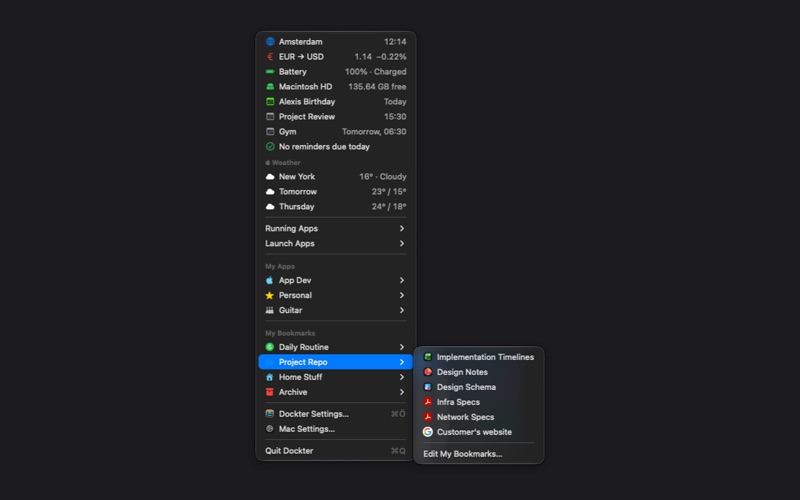
Task: Click the Tomorrow weather cloud icon
Action: click(x=270, y=191)
